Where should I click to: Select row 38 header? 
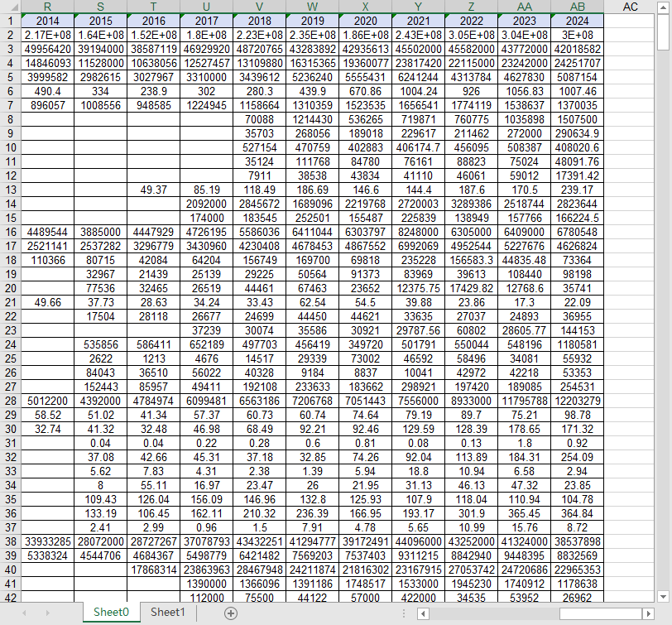click(x=10, y=541)
